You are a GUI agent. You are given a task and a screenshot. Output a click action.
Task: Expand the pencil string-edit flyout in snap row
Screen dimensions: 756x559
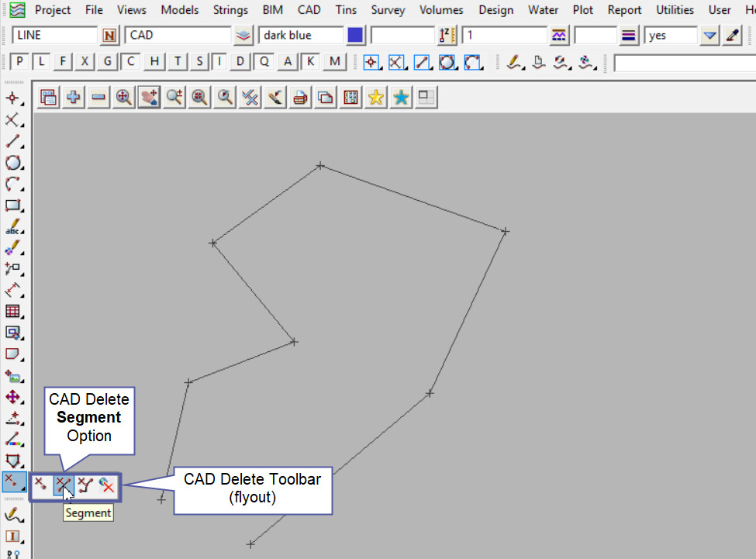coord(515,62)
